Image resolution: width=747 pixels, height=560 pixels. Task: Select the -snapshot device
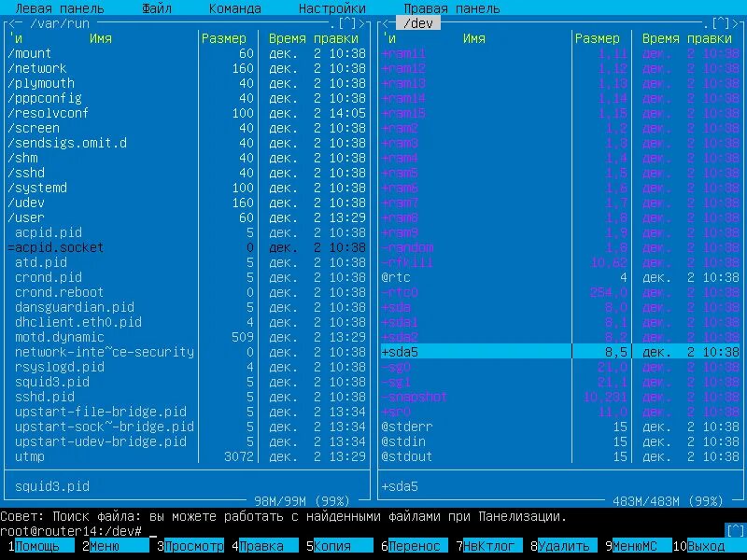[560, 397]
